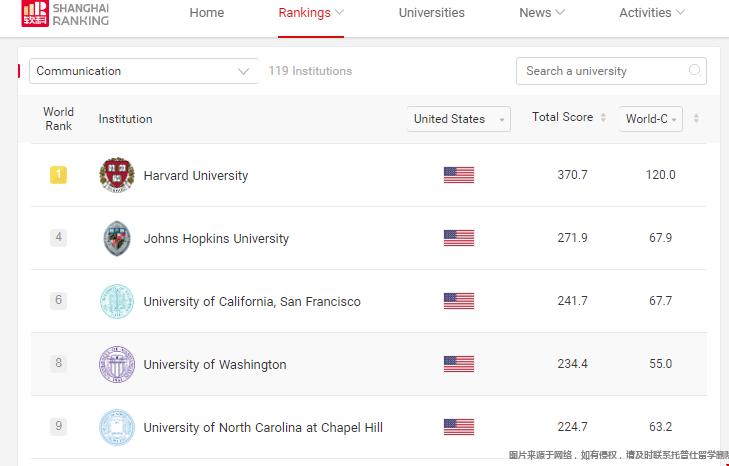The height and width of the screenshot is (466, 729).
Task: Open University of Washington link
Action: tap(215, 364)
